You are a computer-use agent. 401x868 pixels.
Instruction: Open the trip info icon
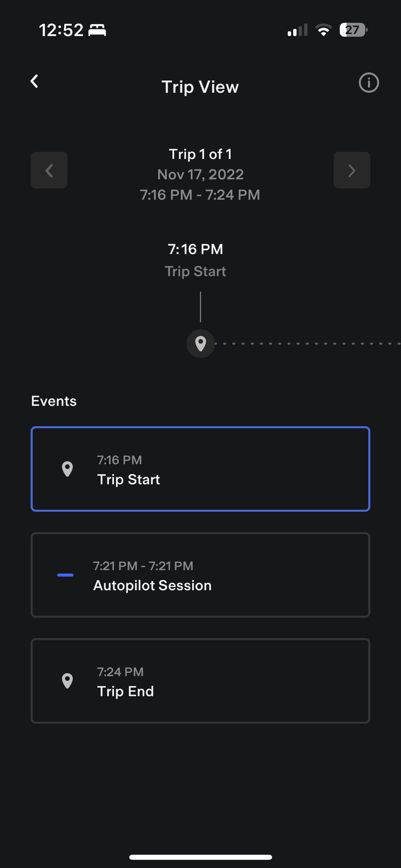pyautogui.click(x=368, y=83)
